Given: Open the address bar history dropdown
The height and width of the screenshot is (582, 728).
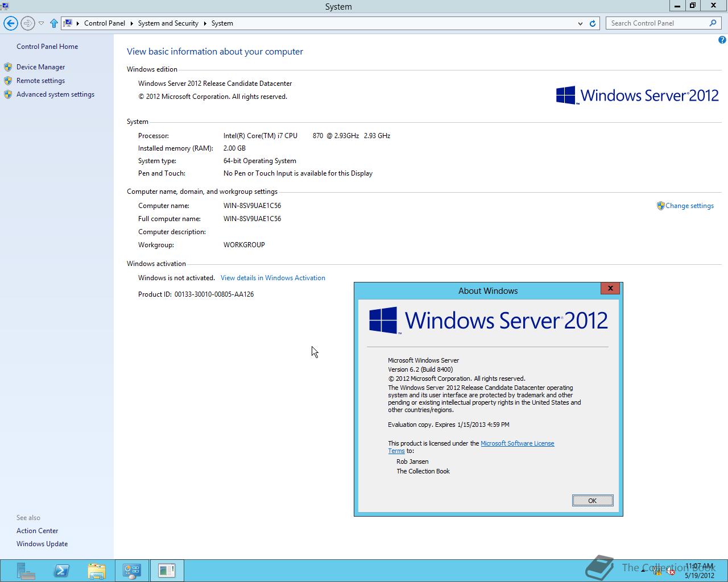Looking at the screenshot, I should [x=580, y=23].
